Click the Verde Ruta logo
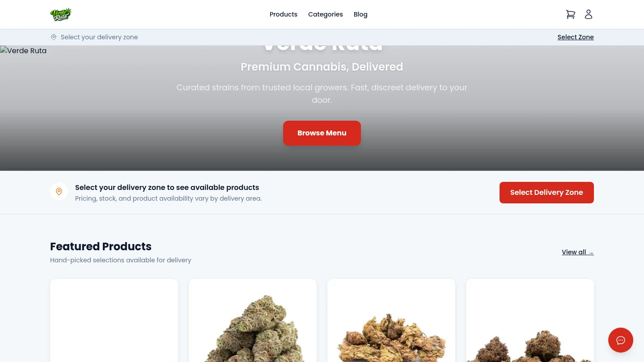 click(61, 14)
